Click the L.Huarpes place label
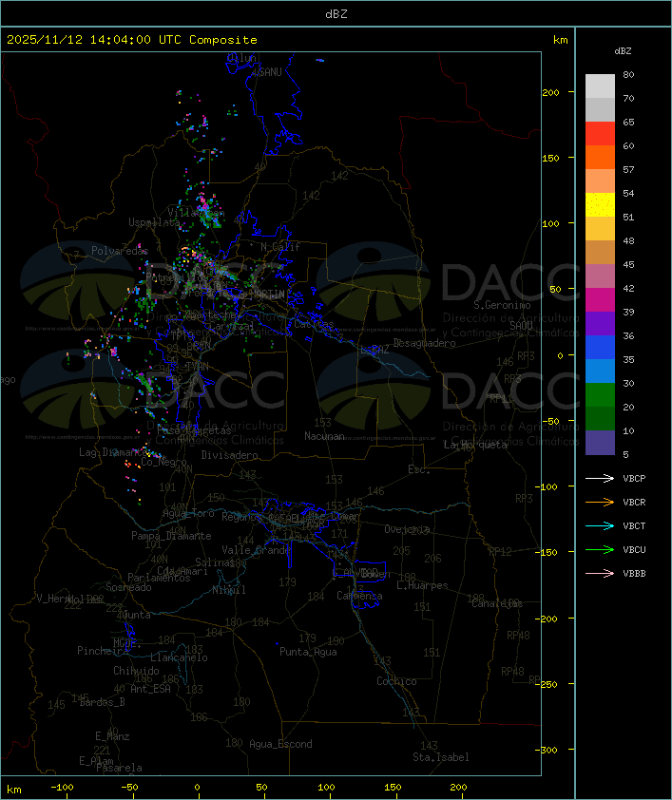 (x=422, y=585)
